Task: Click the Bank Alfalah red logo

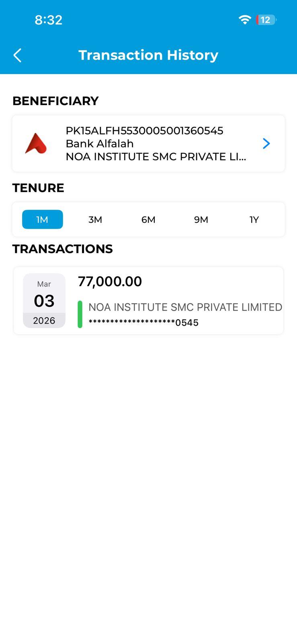Action: tap(36, 144)
